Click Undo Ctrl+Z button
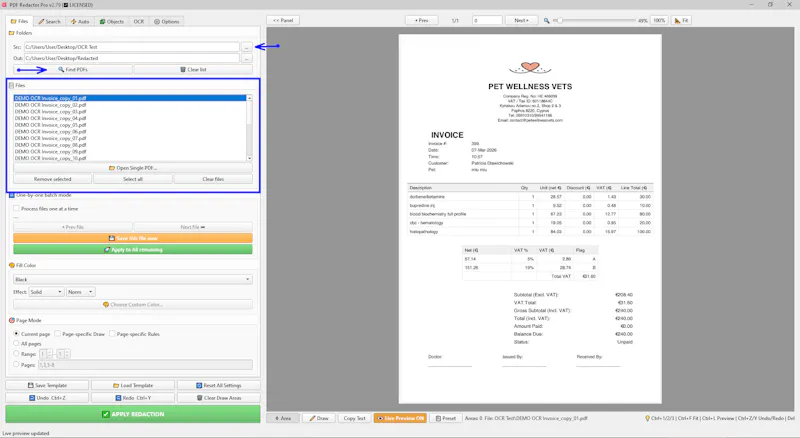800x438 pixels. pyautogui.click(x=47, y=398)
